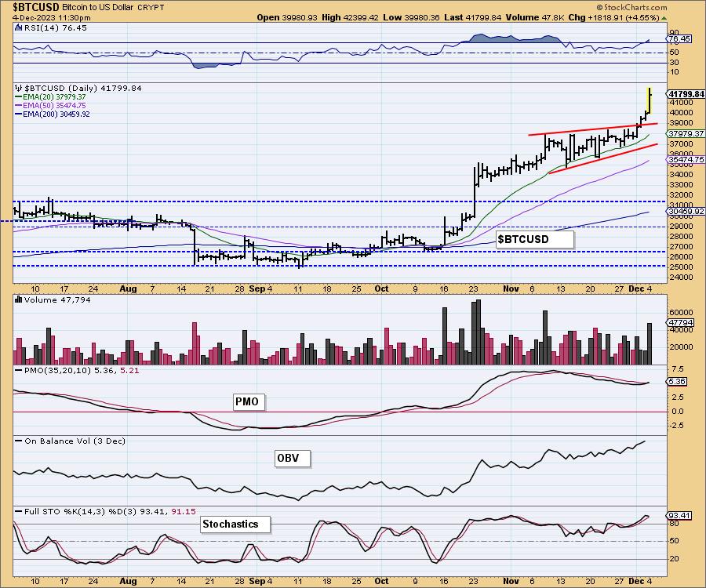Click the 35474.75 EMA price tag on right axis
706x588 pixels.
(686, 160)
